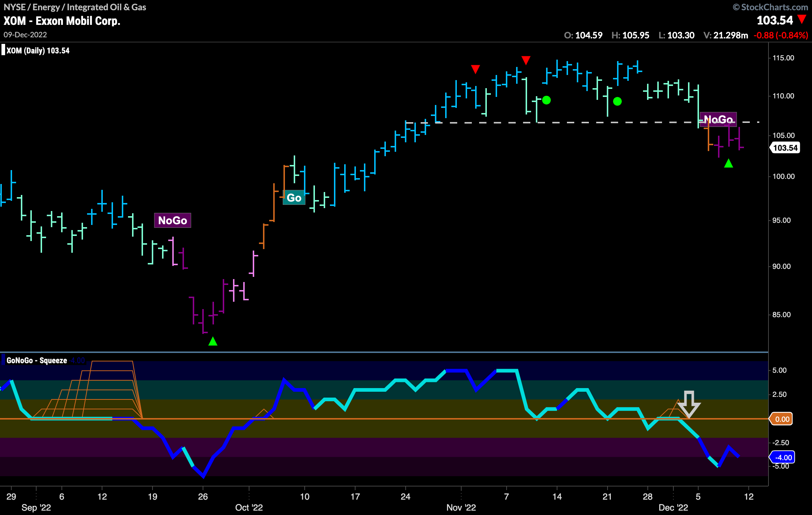
Task: Click the 110.00 price axis label
Action: tap(783, 96)
